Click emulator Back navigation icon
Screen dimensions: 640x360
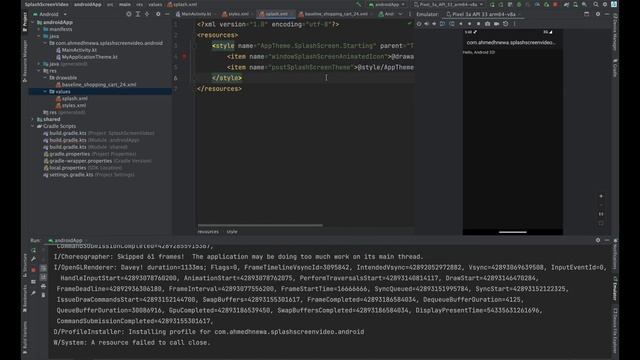pyautogui.click(x=461, y=24)
